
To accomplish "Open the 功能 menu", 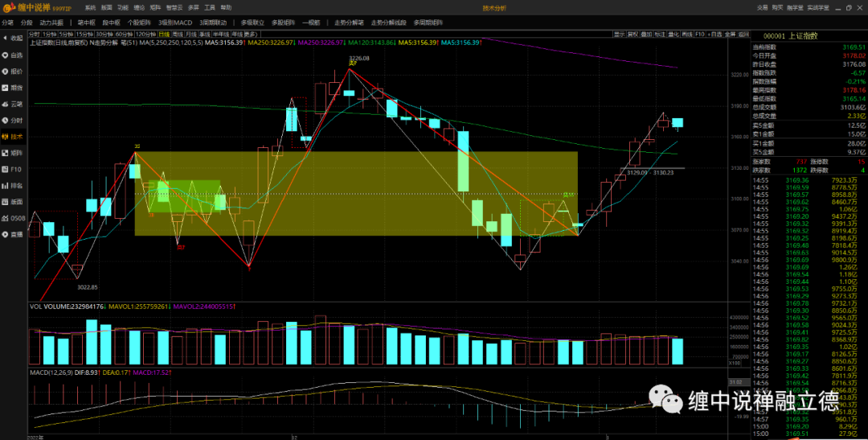I will [x=123, y=8].
